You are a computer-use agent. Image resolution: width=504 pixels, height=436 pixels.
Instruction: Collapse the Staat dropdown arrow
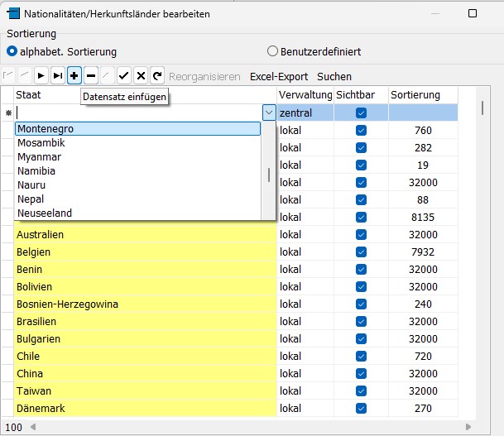click(x=269, y=113)
